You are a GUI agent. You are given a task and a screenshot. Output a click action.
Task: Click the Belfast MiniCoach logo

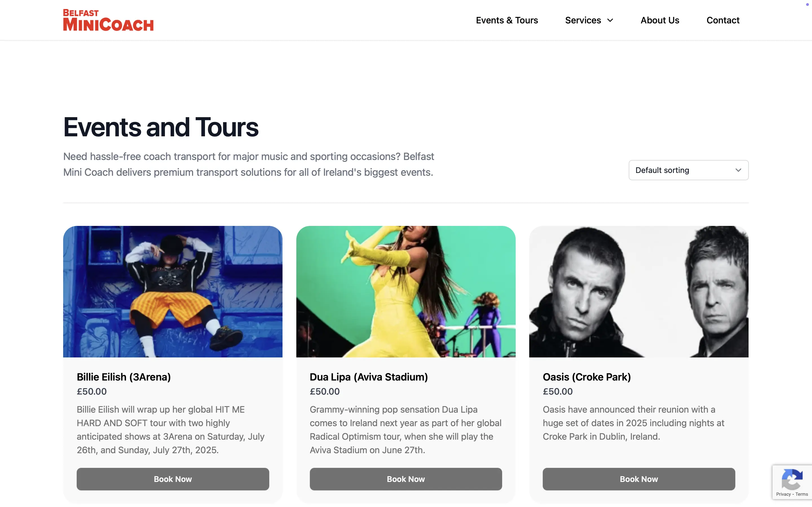pyautogui.click(x=108, y=19)
